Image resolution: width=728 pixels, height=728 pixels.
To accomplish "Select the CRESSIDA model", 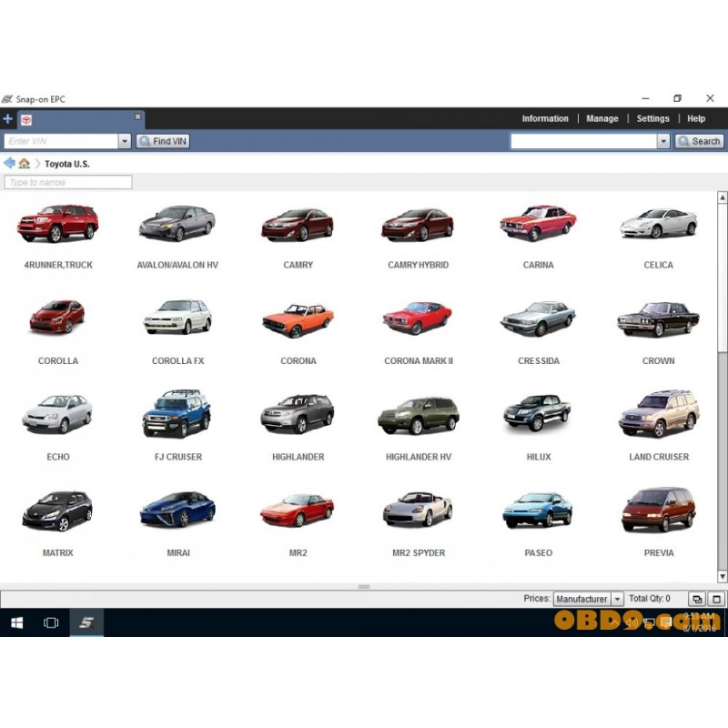I will tap(538, 332).
